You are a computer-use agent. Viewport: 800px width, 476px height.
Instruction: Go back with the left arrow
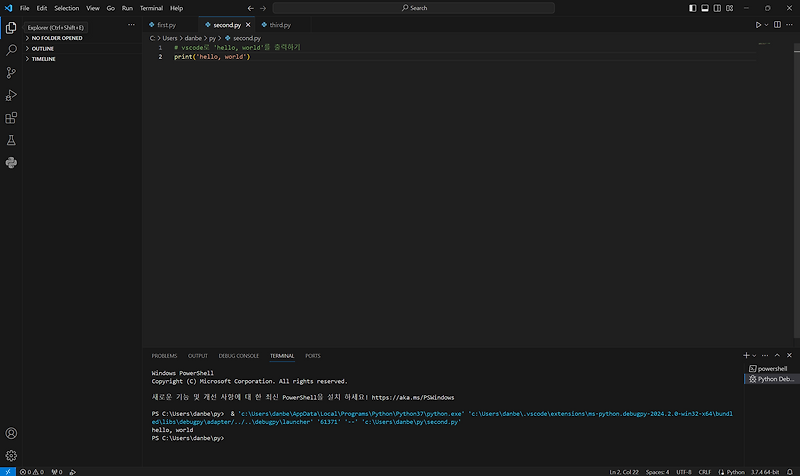(x=251, y=8)
